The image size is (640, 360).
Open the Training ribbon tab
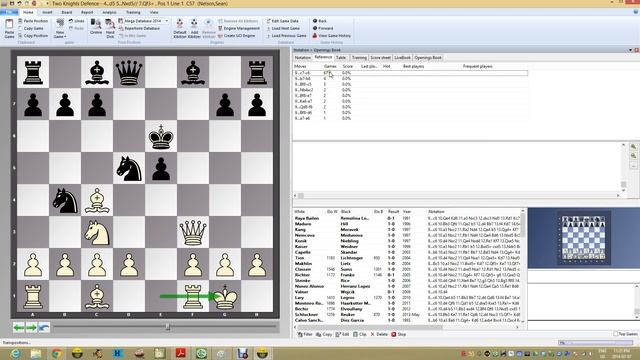[133, 13]
